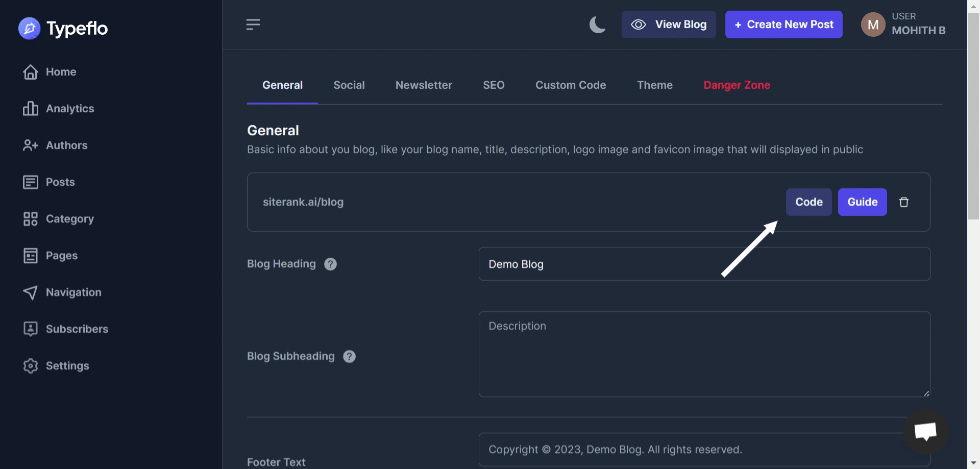Collapse the sidebar with the hamburger icon
The height and width of the screenshot is (469, 980).
253,24
